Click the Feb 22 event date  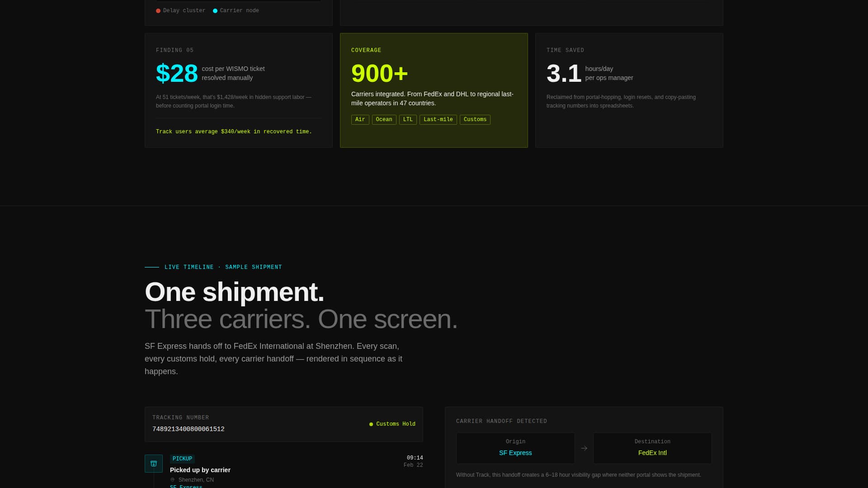[413, 465]
